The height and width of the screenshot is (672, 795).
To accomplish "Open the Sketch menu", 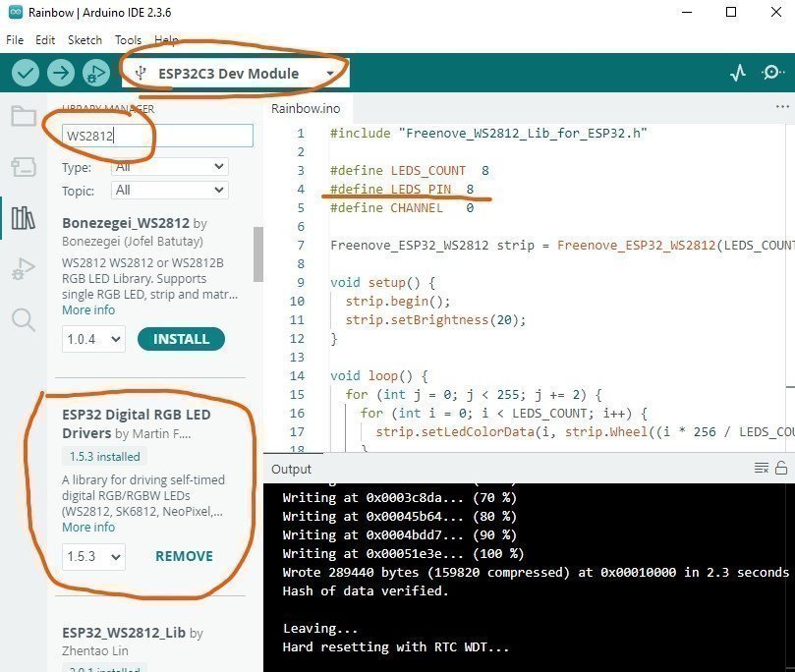I will 85,40.
